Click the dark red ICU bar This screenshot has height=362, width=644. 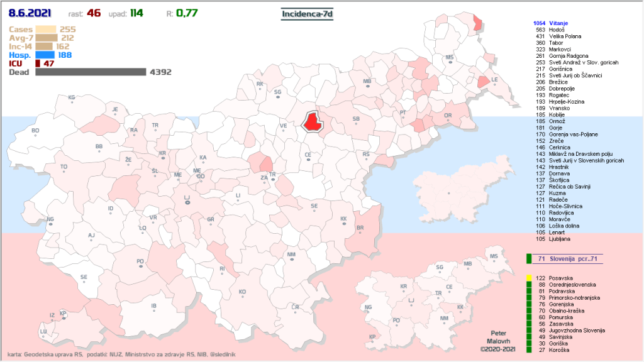point(38,63)
